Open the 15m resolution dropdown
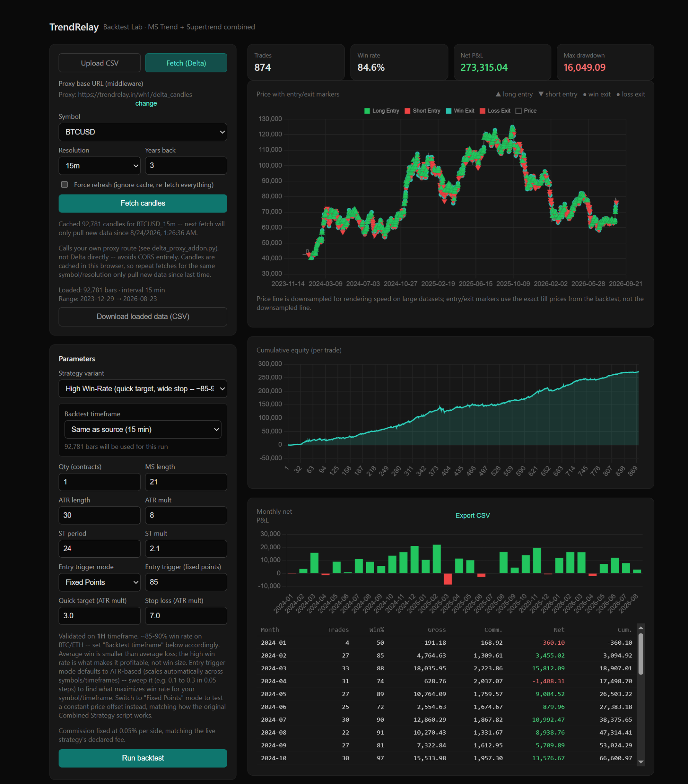The image size is (688, 784). pyautogui.click(x=100, y=166)
